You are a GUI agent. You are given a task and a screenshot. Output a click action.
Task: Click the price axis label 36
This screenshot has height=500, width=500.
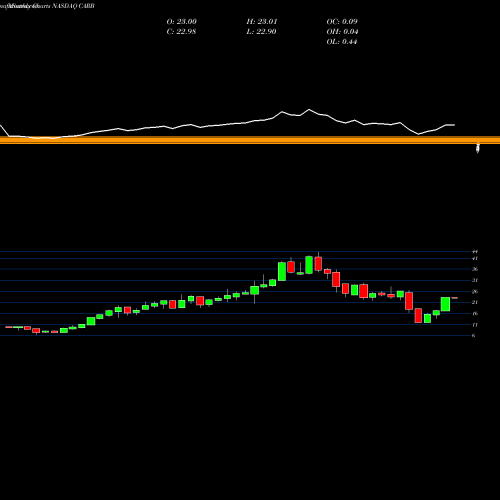[475, 269]
